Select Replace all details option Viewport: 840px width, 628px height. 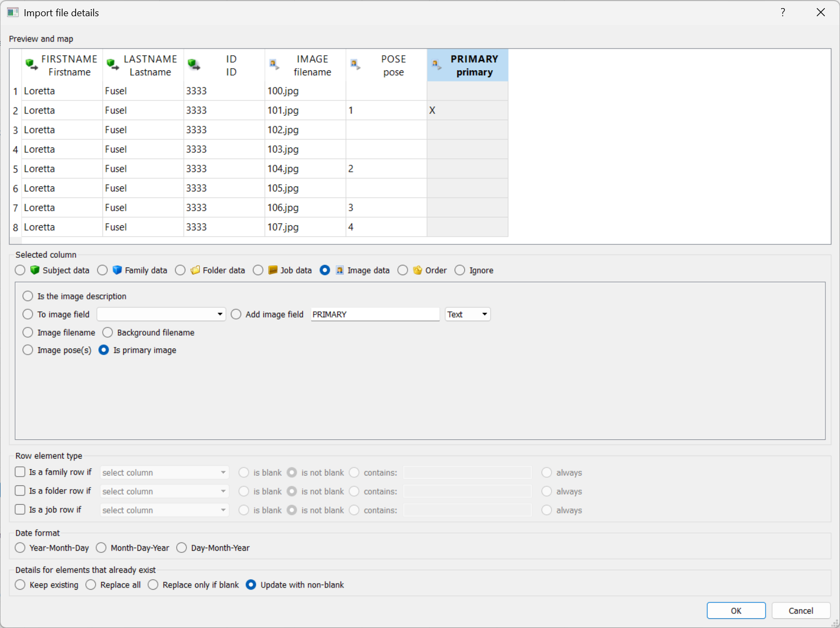pyautogui.click(x=91, y=585)
